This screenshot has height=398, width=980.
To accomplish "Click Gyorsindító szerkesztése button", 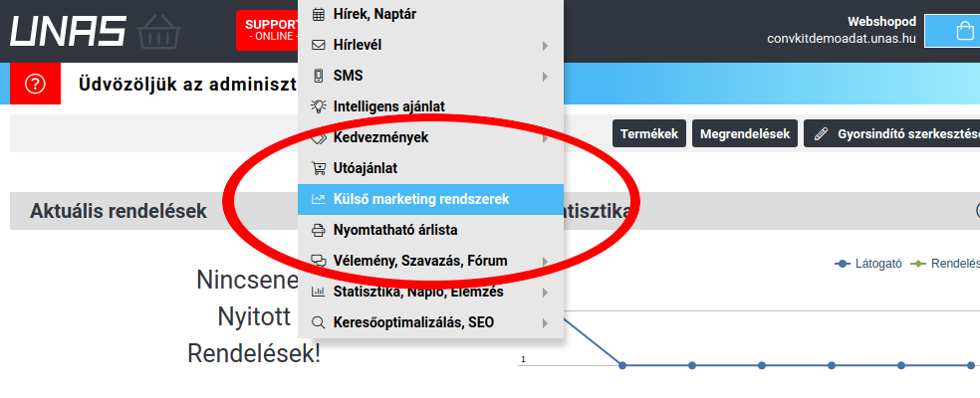I will coord(892,133).
